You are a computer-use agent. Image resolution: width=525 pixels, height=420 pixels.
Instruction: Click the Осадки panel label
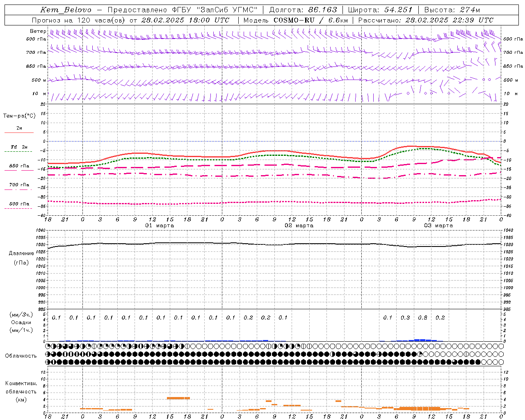click(x=21, y=323)
